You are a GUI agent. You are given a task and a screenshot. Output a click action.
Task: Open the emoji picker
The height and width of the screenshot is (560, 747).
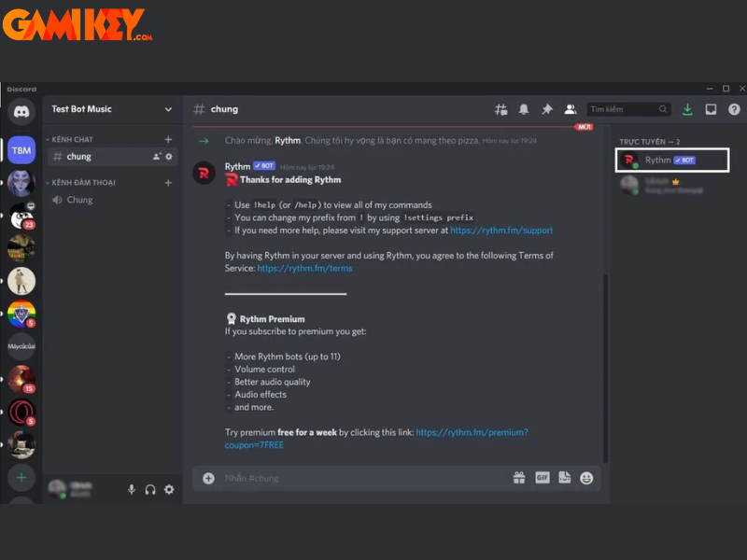click(586, 478)
